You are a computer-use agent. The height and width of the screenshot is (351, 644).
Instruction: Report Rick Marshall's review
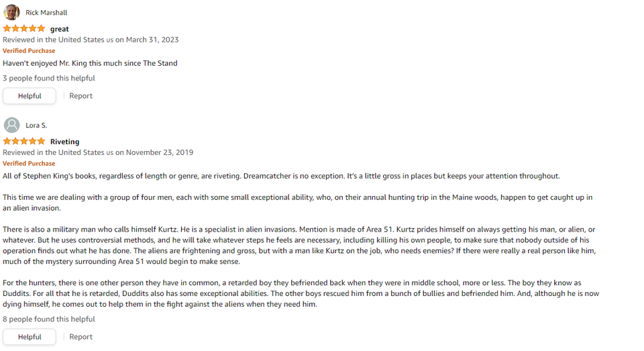pos(81,96)
